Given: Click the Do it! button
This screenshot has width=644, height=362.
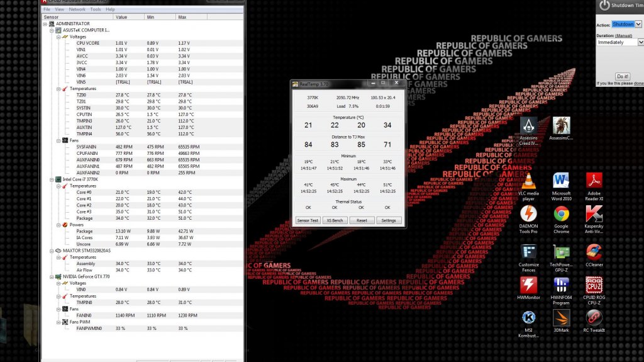Looking at the screenshot, I should click(623, 76).
